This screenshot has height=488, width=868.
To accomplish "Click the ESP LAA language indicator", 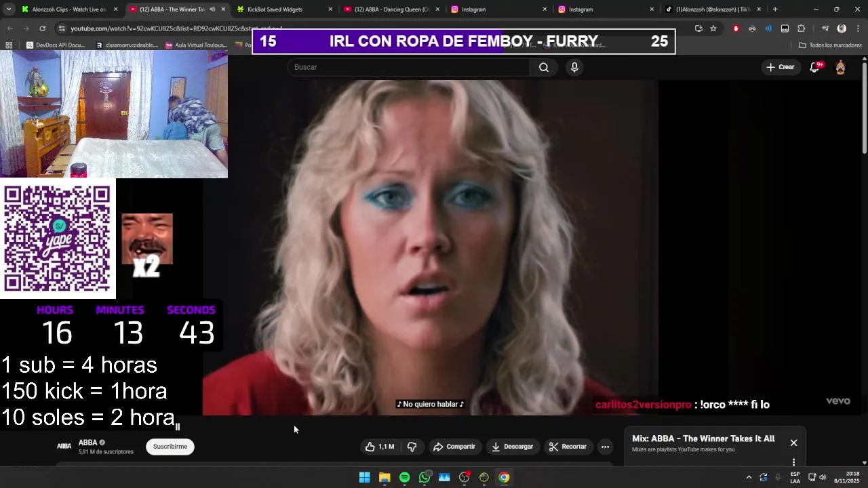I will tap(795, 477).
